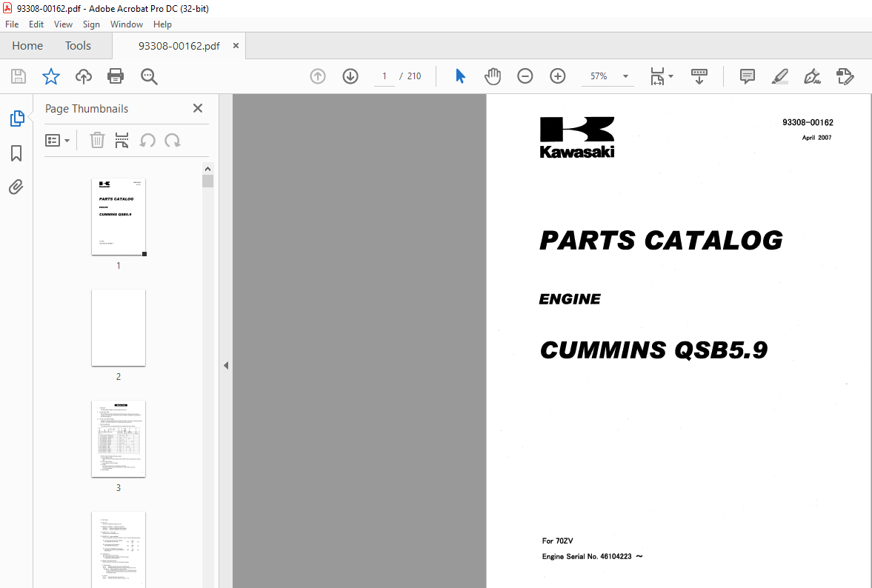Screen dimensions: 872x588
Task: Open the Sign menu
Action: [x=91, y=24]
